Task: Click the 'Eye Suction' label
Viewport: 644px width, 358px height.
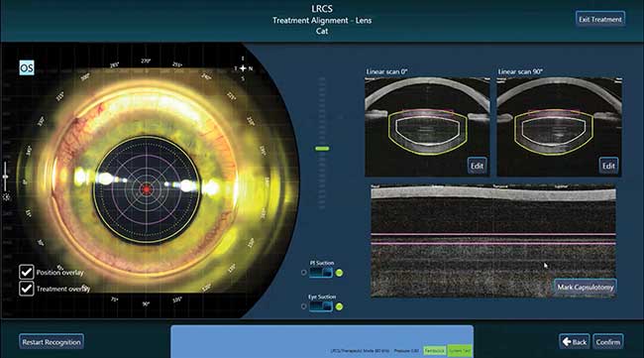Action: click(x=322, y=297)
